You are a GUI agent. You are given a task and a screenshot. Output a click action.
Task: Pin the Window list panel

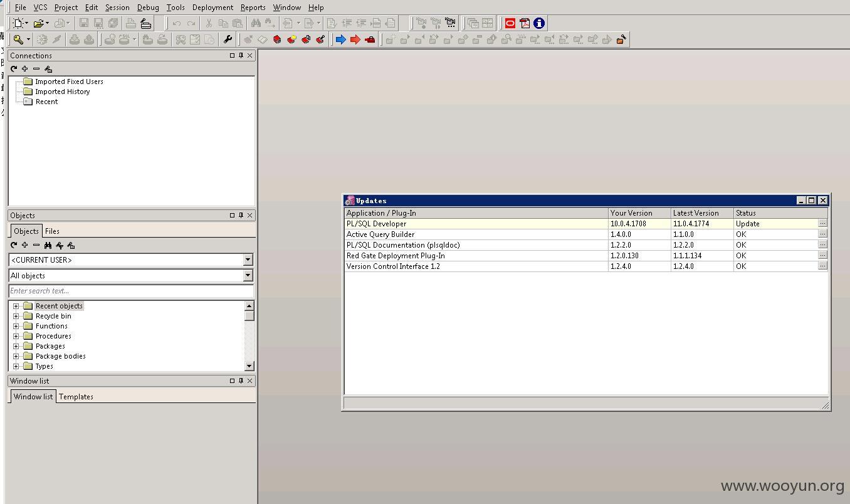pyautogui.click(x=241, y=381)
